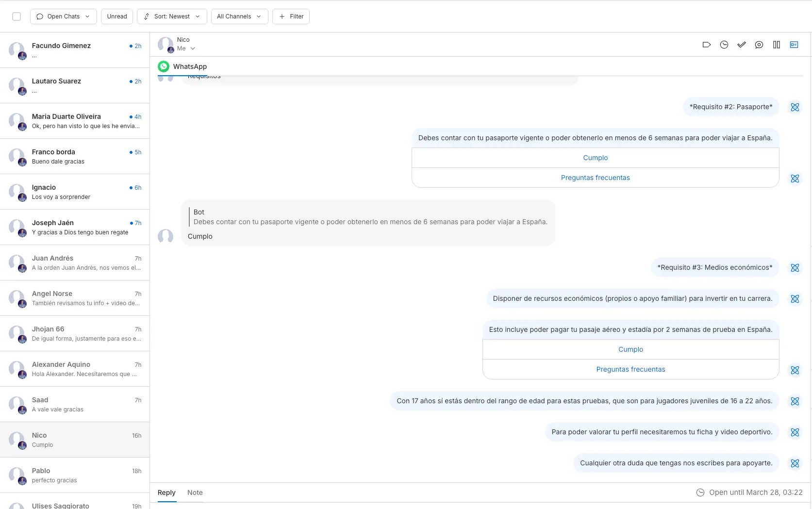The width and height of the screenshot is (812, 509).
Task: Click the WhatsApp channel icon
Action: [x=164, y=66]
